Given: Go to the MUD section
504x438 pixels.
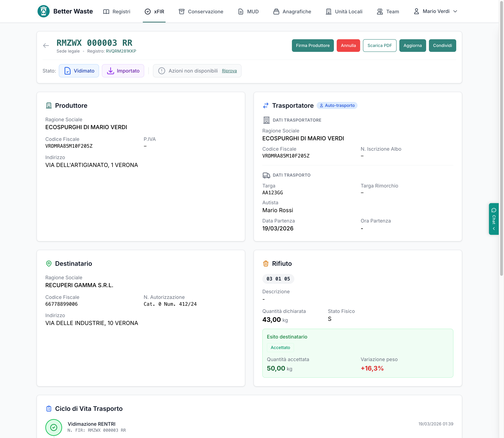Looking at the screenshot, I should coord(248,12).
